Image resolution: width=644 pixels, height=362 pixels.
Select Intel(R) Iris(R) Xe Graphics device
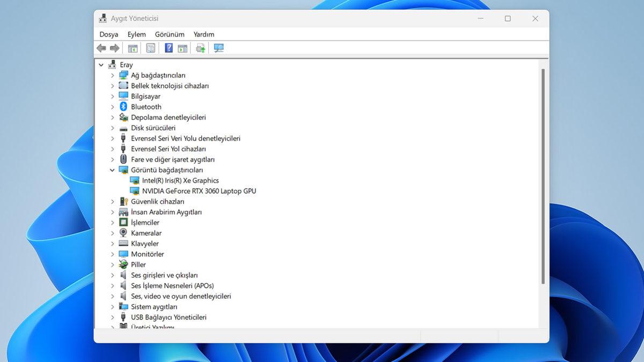180,181
